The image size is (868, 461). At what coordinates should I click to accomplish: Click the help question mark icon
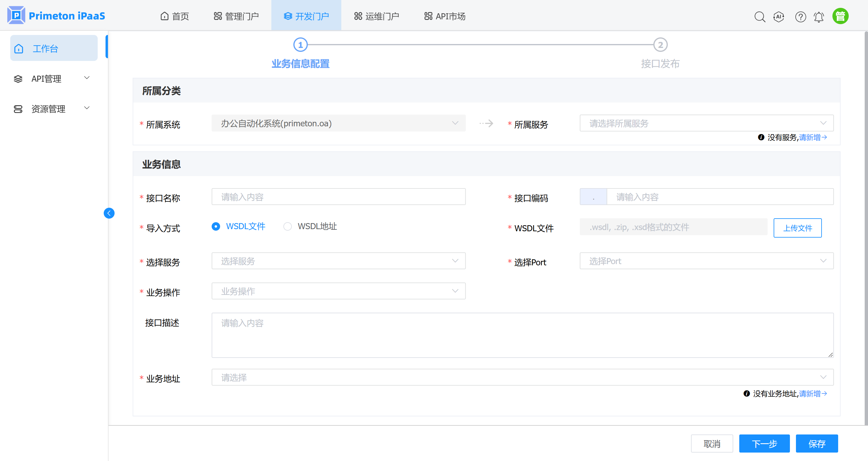(x=800, y=17)
